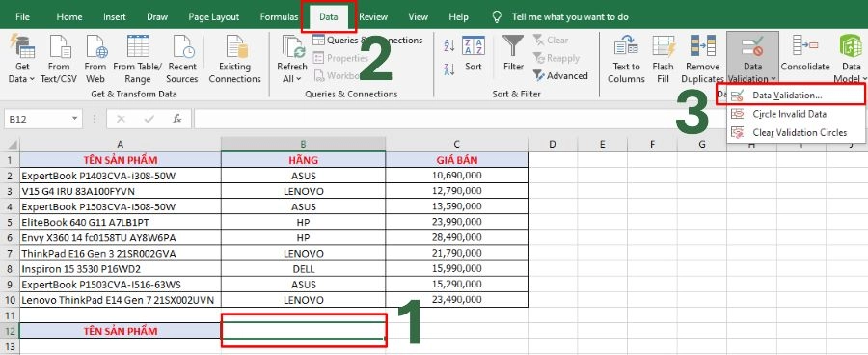The height and width of the screenshot is (355, 868).
Task: Open the Consolidate tool
Action: click(805, 54)
